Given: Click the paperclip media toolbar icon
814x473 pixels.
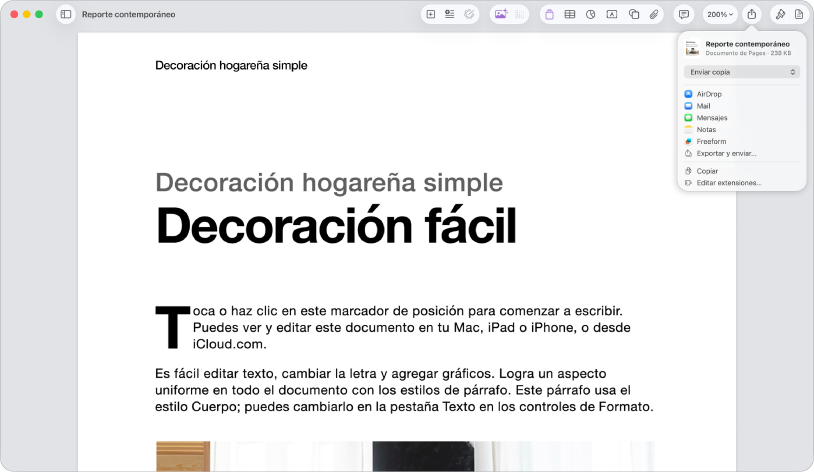Looking at the screenshot, I should (654, 15).
